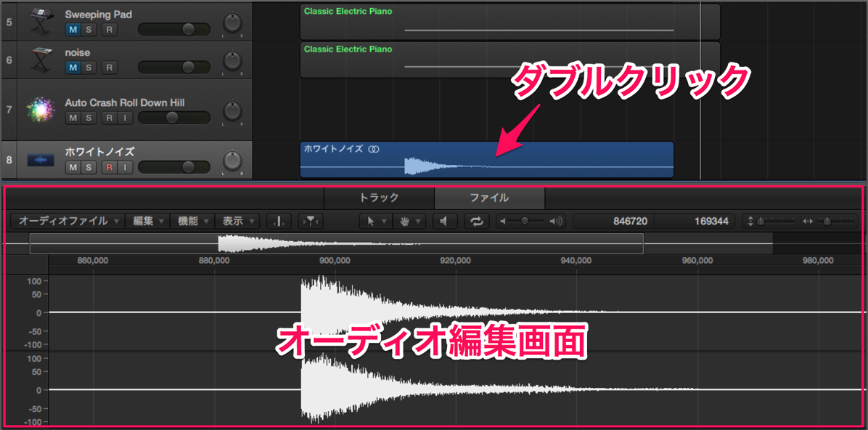
Task: Click the noise track volume slider
Action: (x=174, y=68)
